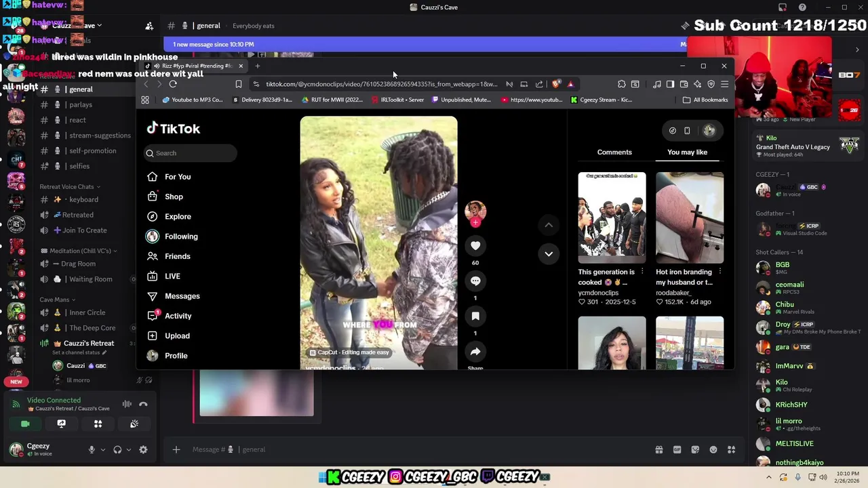The height and width of the screenshot is (488, 868).
Task: Follow the creator with the red plus avatar
Action: [475, 222]
